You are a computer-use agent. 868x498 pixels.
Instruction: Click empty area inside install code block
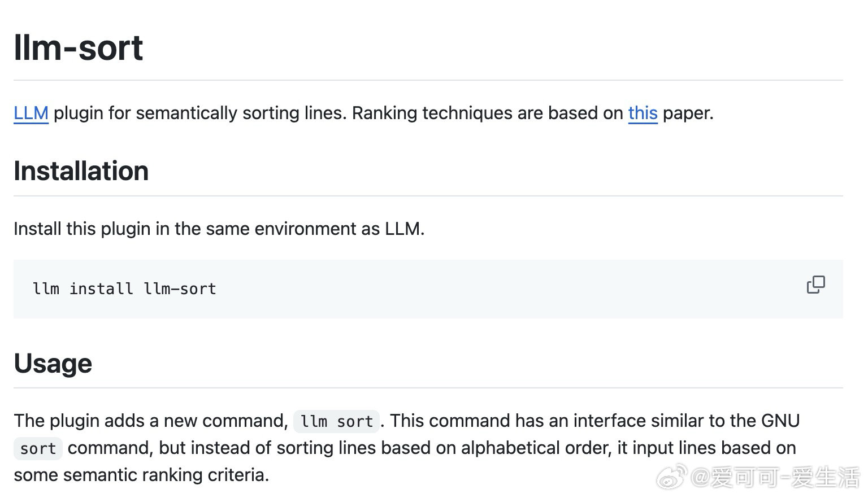pyautogui.click(x=509, y=289)
